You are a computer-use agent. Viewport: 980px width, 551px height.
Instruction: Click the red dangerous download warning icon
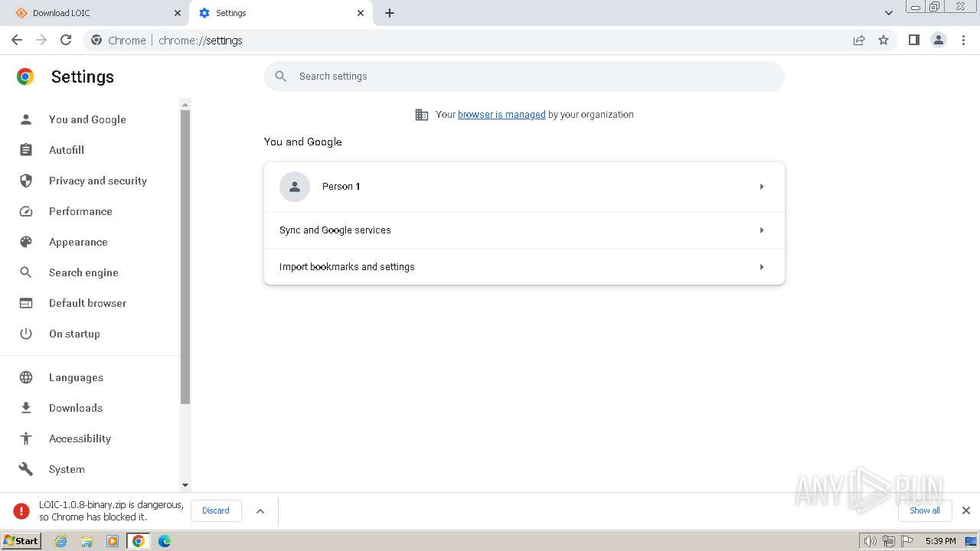coord(23,510)
